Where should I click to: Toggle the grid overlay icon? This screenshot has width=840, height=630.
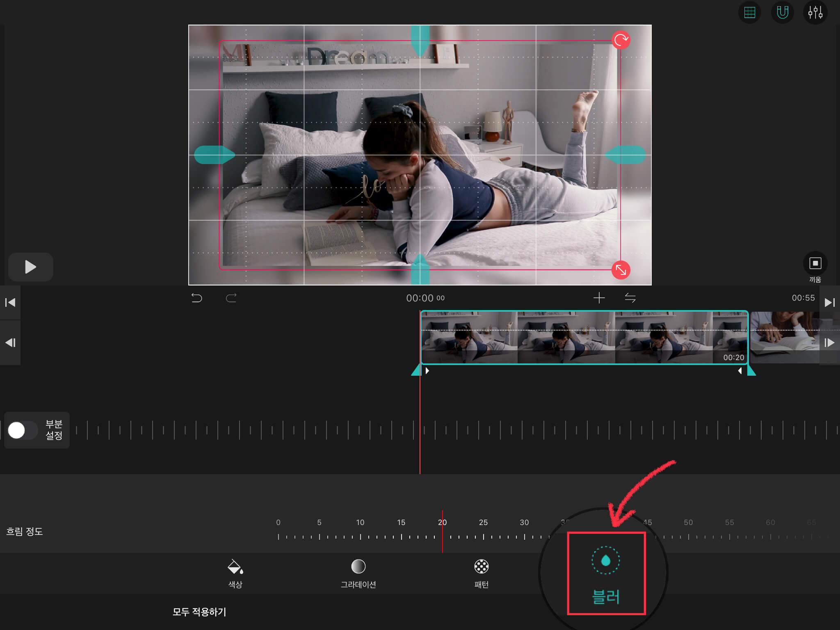749,13
